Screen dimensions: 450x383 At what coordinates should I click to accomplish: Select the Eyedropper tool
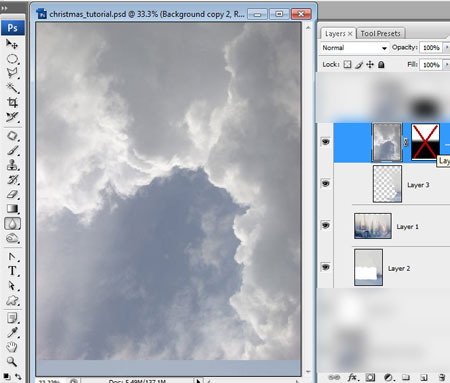coord(12,333)
